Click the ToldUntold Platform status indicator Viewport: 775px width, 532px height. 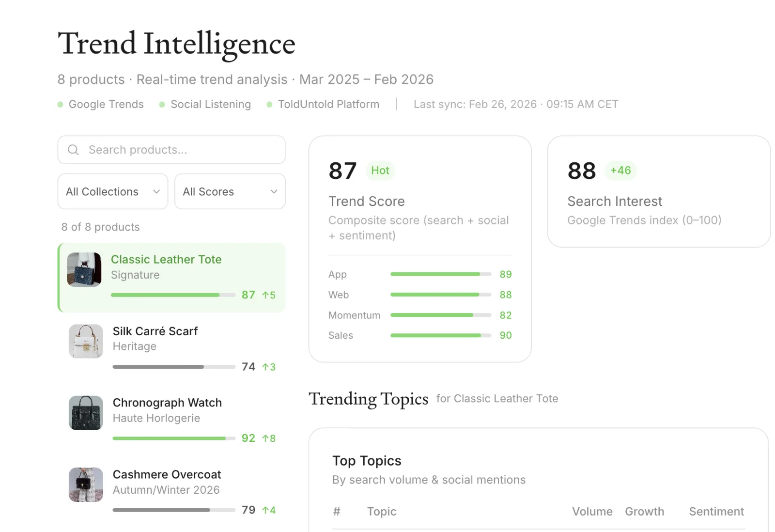(x=270, y=104)
